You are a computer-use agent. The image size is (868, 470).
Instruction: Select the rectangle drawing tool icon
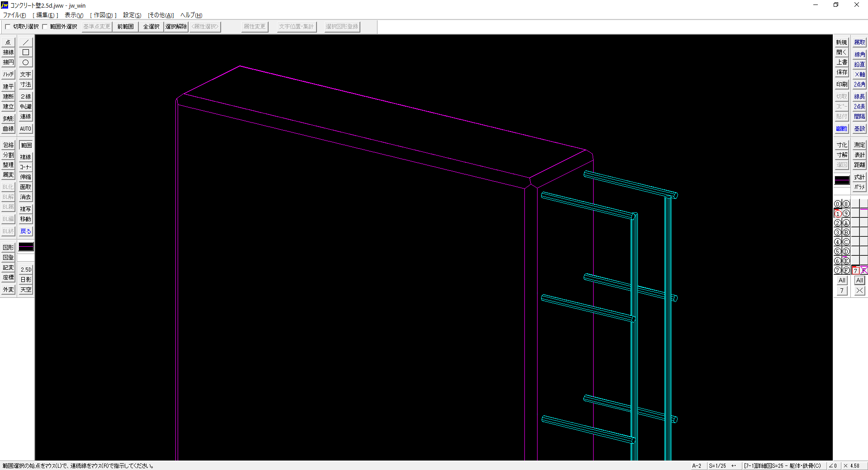click(26, 52)
